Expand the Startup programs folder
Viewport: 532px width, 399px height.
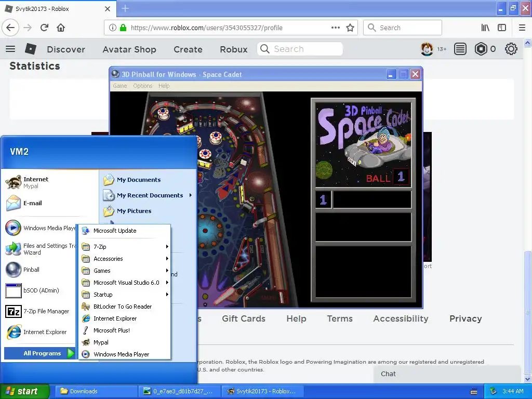pos(125,295)
